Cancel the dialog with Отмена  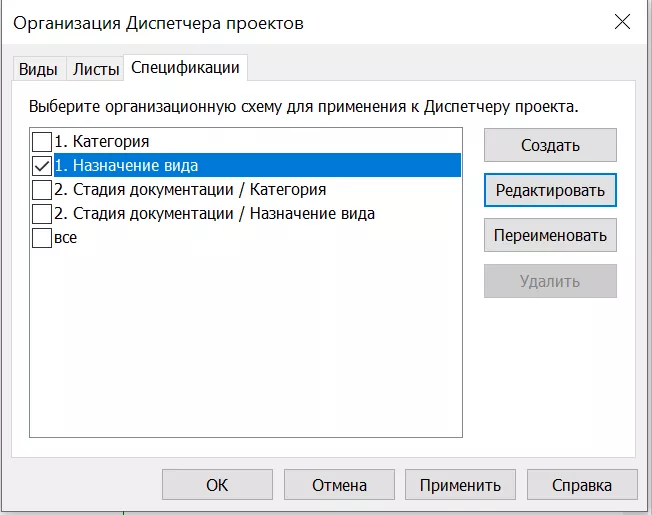[x=339, y=485]
